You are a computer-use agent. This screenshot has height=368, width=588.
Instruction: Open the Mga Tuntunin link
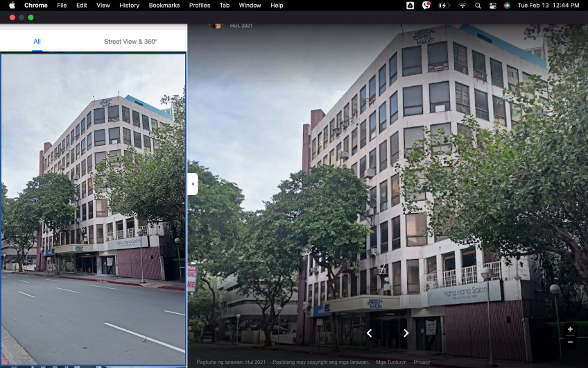tap(391, 362)
